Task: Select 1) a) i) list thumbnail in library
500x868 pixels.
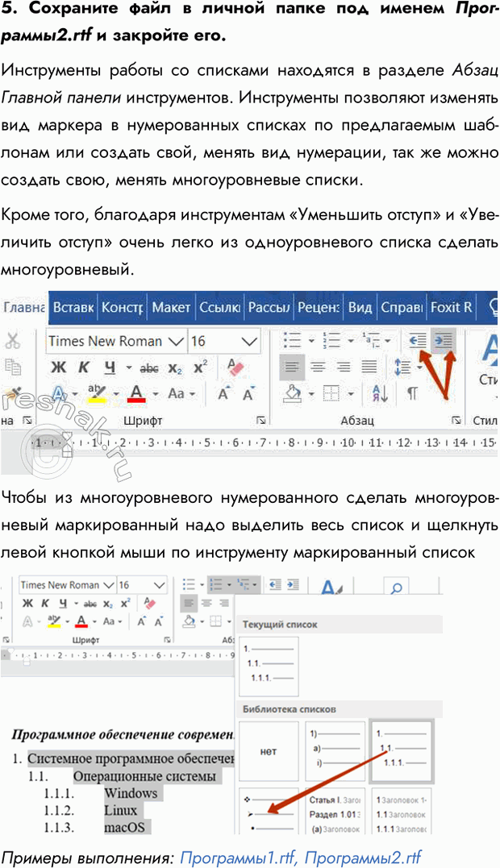Action: click(x=335, y=751)
